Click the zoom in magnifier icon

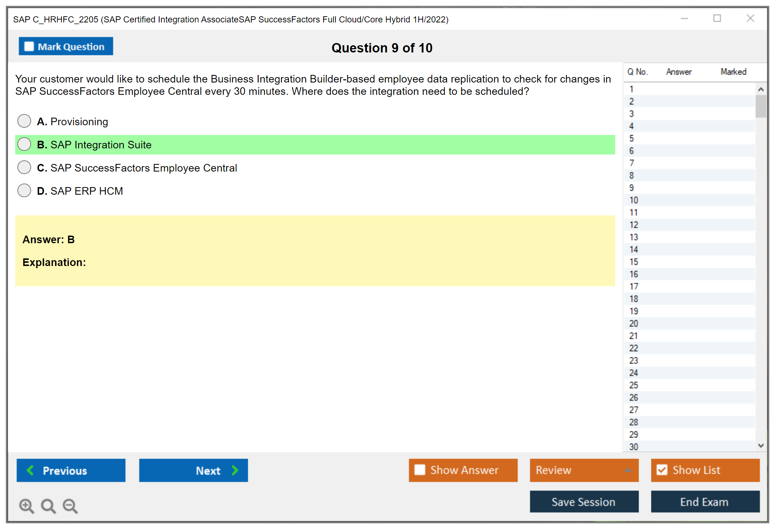coord(26,506)
